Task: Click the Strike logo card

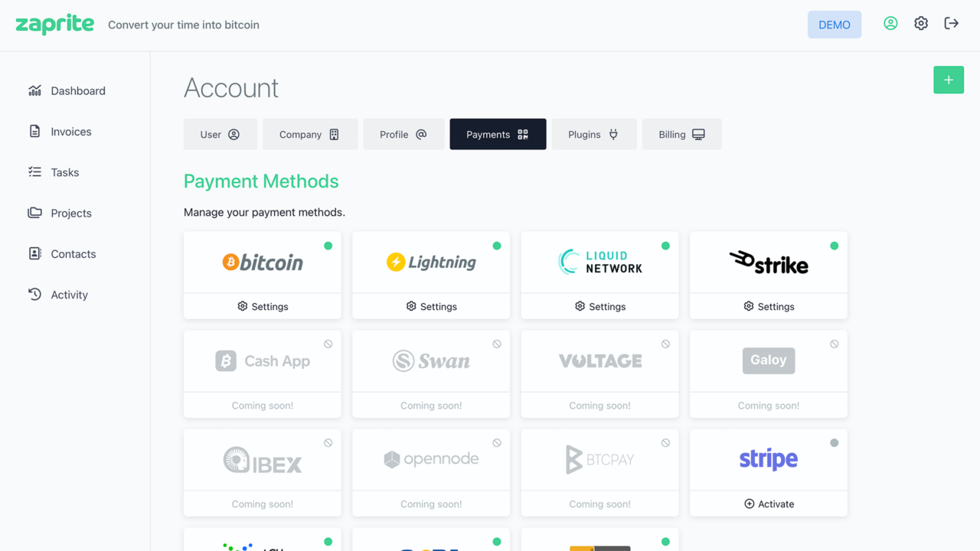Action: tap(769, 262)
